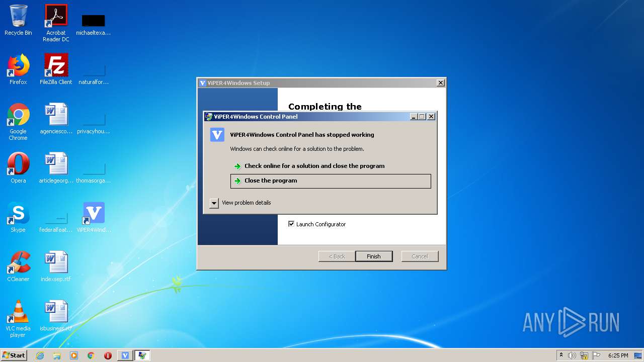644x362 pixels.
Task: Minimize ViPER4Windows Control Panel error dialog
Action: pyautogui.click(x=414, y=117)
